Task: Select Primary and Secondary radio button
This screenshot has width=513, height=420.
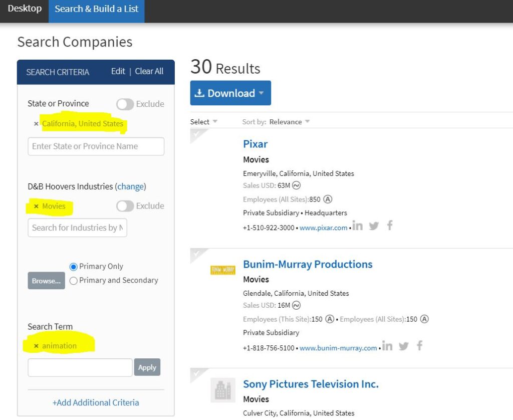Action: pos(73,281)
